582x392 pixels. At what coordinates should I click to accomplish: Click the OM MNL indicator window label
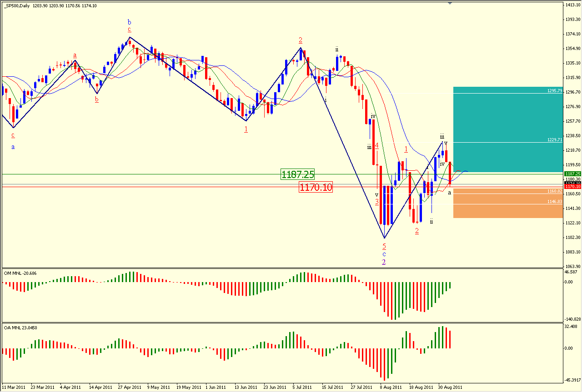20,273
